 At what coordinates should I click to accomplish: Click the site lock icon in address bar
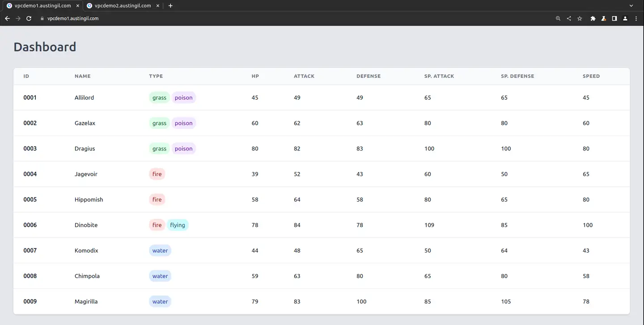(42, 18)
